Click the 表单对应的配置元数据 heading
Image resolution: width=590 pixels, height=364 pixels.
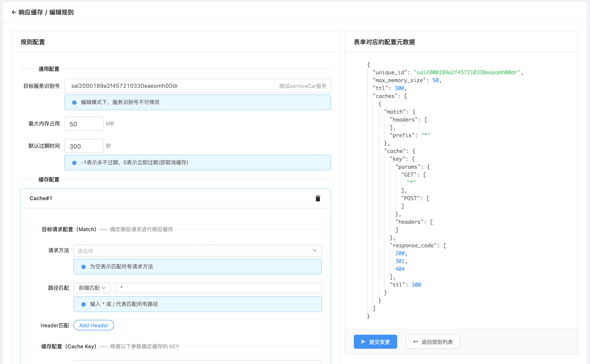click(x=384, y=42)
